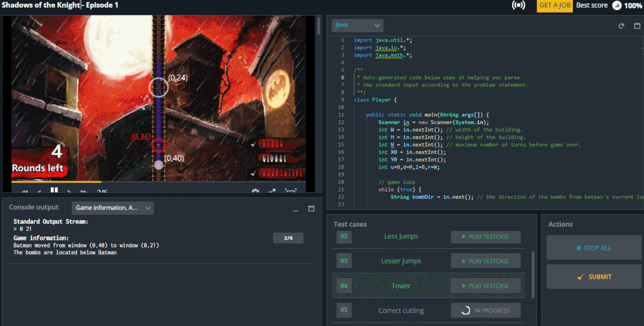This screenshot has height=326, width=644.
Task: Skip to the last frame of replay
Action: click(x=84, y=191)
